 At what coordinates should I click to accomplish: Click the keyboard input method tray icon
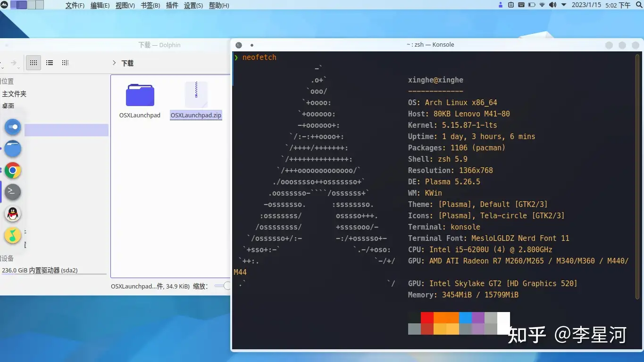(521, 5)
